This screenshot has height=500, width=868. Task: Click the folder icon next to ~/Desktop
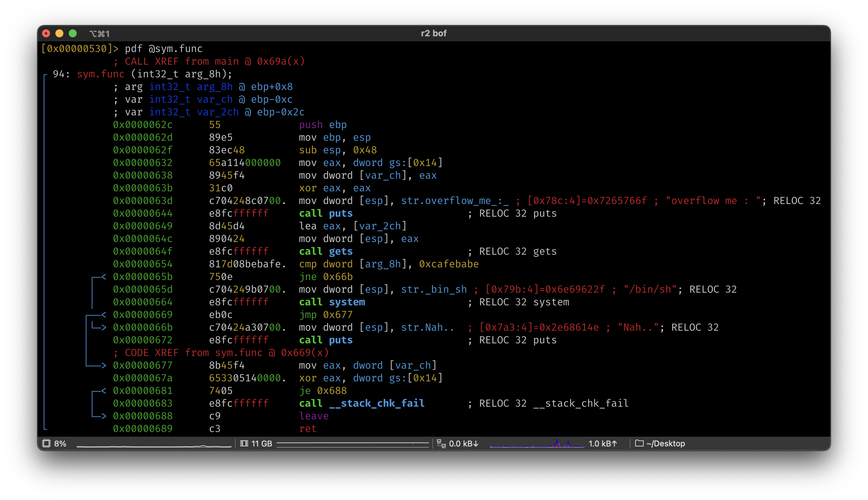click(639, 443)
